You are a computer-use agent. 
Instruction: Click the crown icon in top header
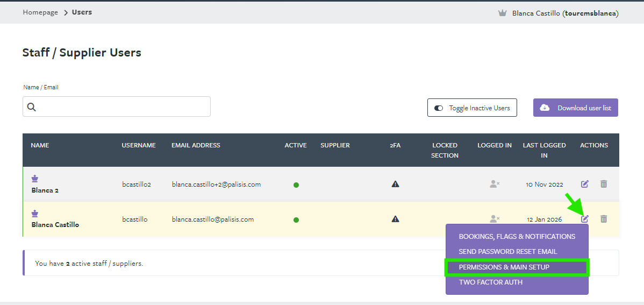pos(502,13)
